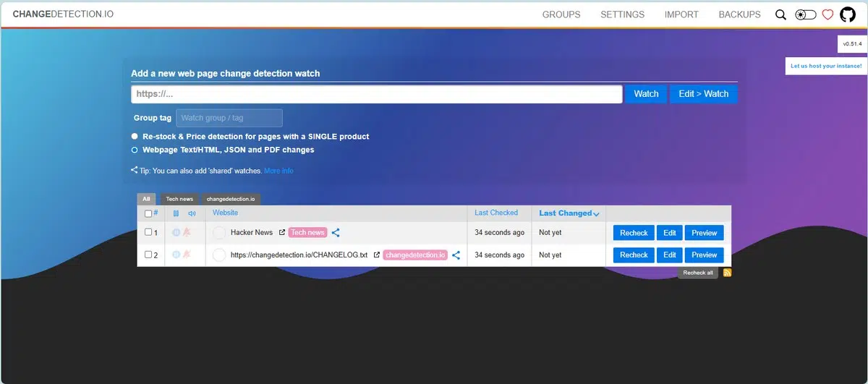Open the IMPORT menu item
Screen dimensions: 868x384
point(681,14)
